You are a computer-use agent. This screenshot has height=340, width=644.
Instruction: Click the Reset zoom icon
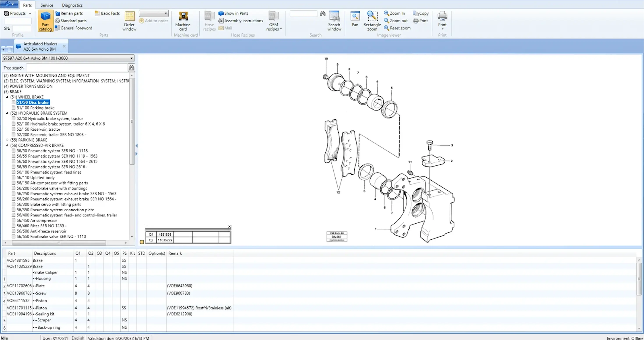[386, 28]
